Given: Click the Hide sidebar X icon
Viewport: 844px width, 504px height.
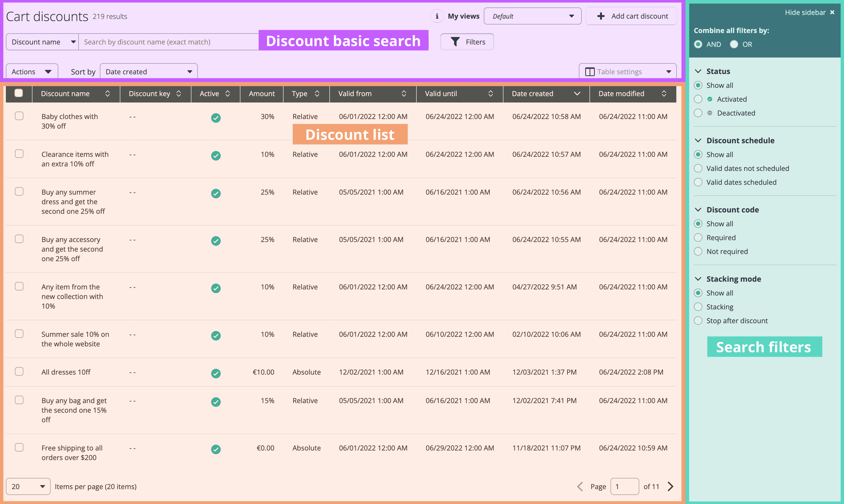Looking at the screenshot, I should 832,12.
